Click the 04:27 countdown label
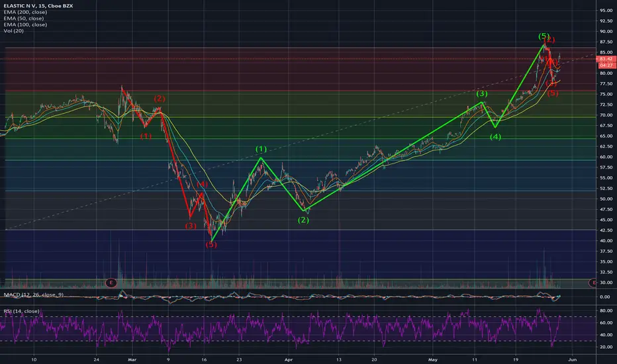 [x=606, y=66]
